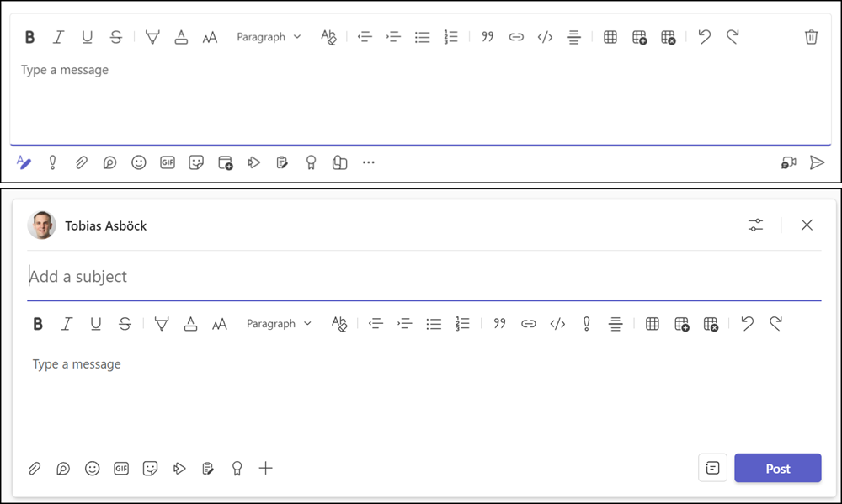
Task: Insert a link from the lower post toolbar
Action: (x=528, y=324)
